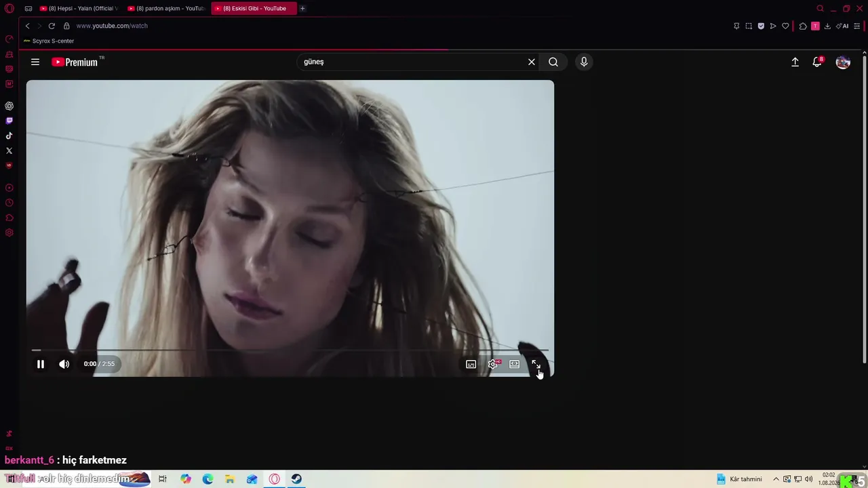Open sidebar settings gear

[9, 232]
